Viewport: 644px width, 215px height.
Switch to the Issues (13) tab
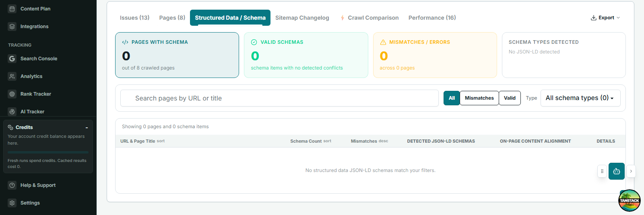(134, 18)
